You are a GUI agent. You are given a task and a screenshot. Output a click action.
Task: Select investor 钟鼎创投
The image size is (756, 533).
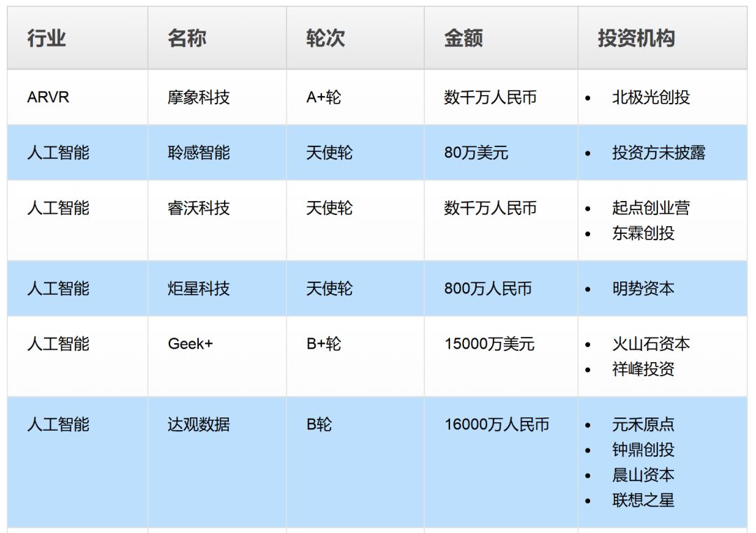(643, 450)
